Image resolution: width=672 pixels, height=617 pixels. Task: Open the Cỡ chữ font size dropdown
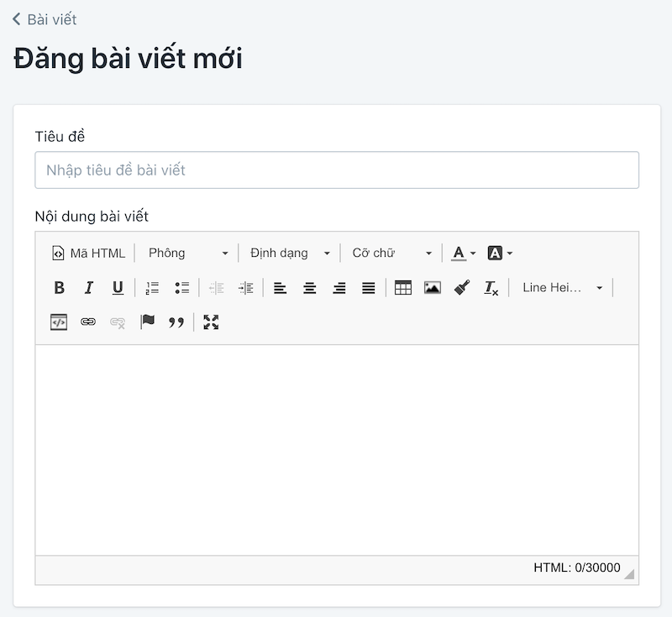point(392,252)
